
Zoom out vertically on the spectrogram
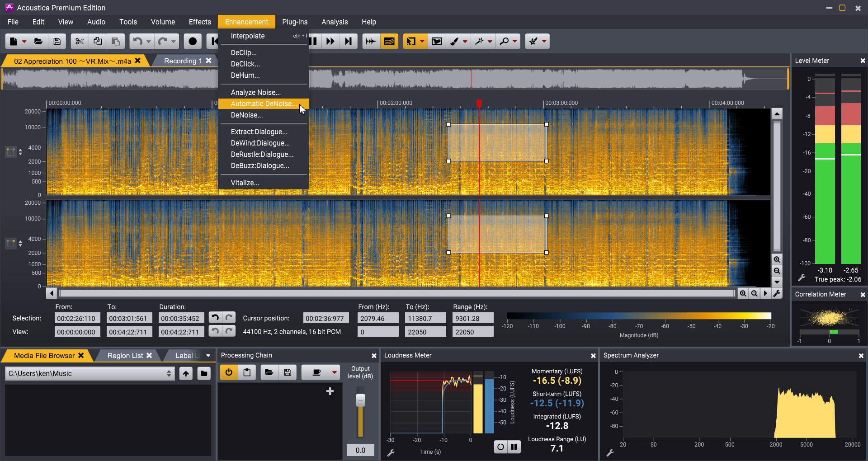777,271
